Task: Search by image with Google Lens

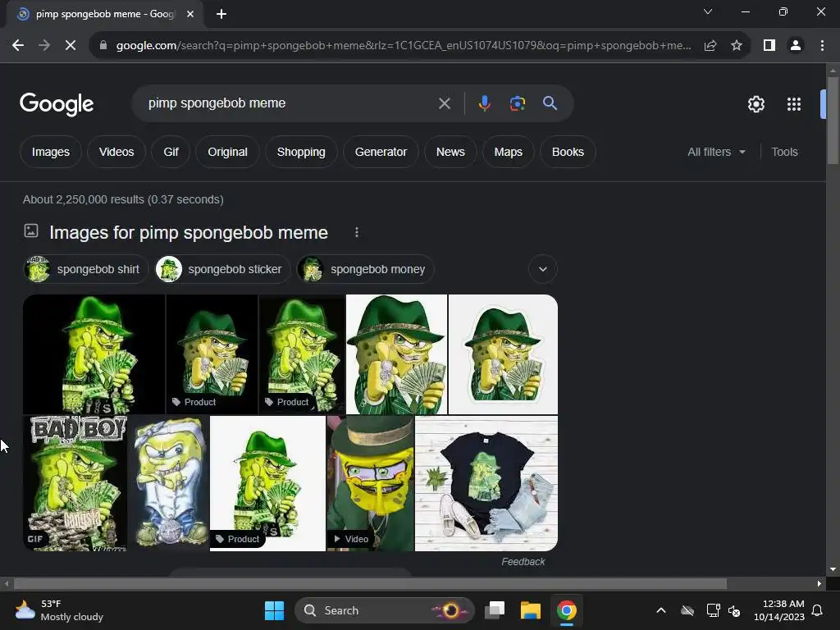Action: point(517,103)
